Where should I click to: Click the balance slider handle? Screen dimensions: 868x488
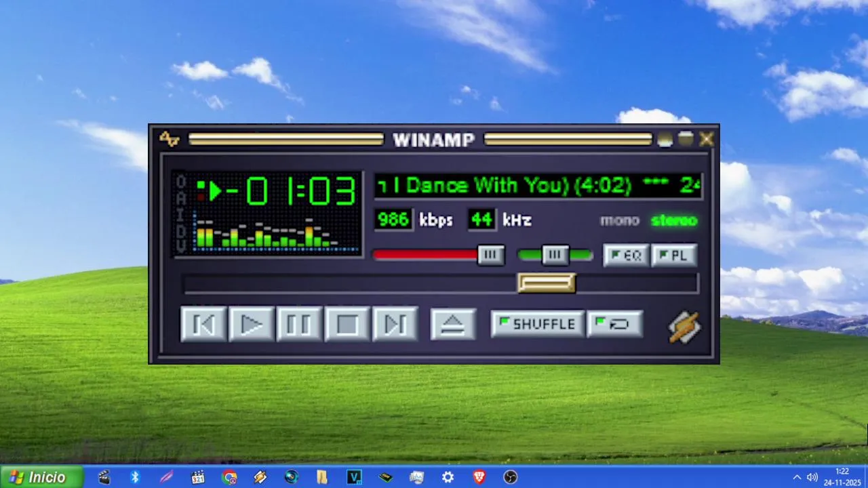tap(555, 255)
